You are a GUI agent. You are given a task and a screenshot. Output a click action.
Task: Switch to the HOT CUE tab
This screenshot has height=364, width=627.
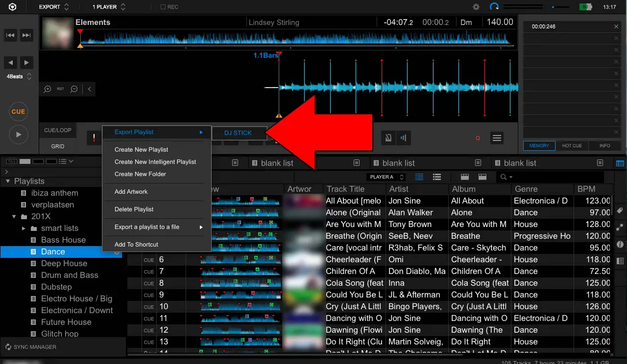click(x=572, y=146)
